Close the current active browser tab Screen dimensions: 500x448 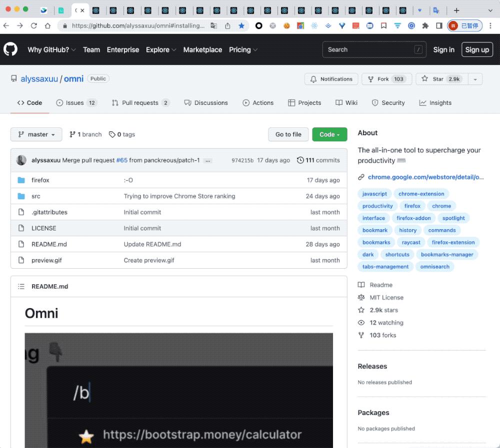click(x=82, y=10)
